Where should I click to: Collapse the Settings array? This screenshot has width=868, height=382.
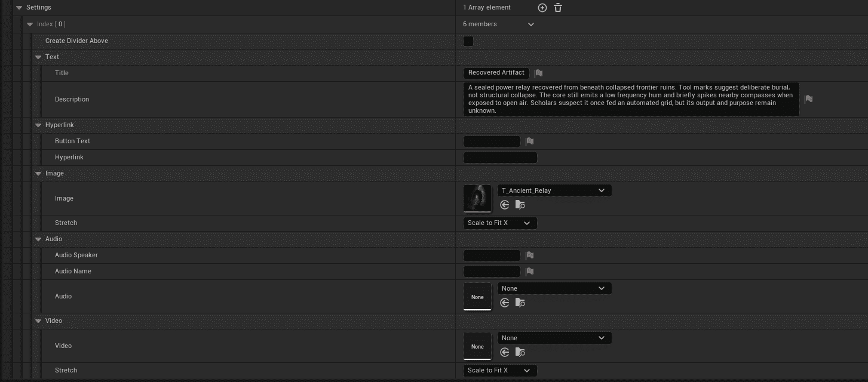pos(19,8)
